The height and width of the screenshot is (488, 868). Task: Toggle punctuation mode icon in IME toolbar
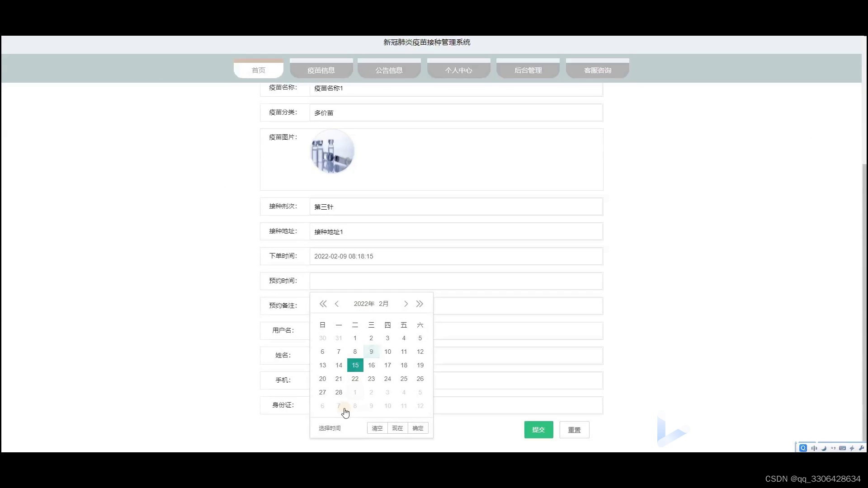pos(833,448)
